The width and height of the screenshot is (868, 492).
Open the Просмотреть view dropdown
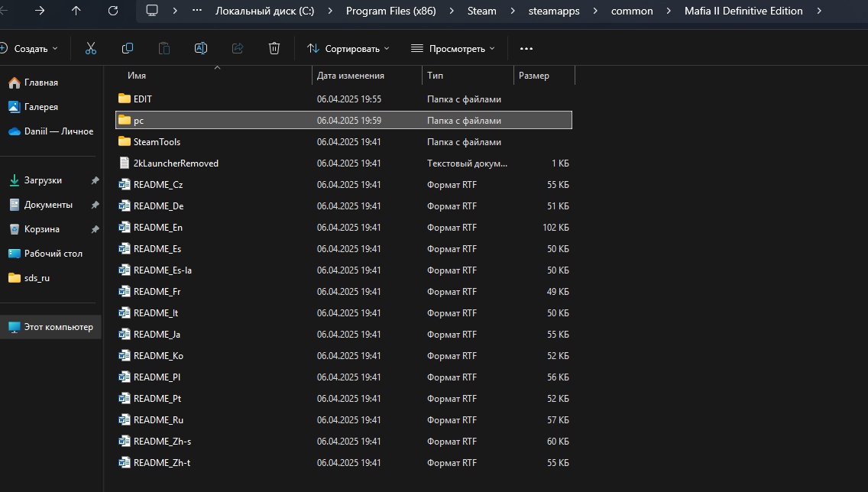click(453, 49)
